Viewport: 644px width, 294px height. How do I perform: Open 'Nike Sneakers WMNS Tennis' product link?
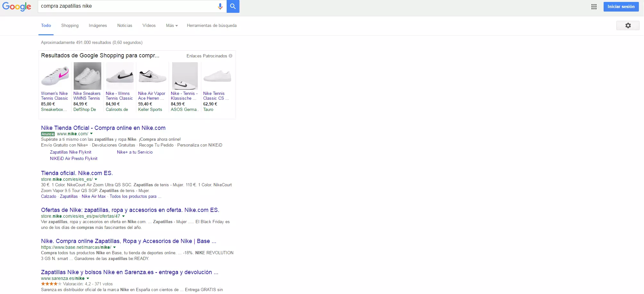coord(87,96)
